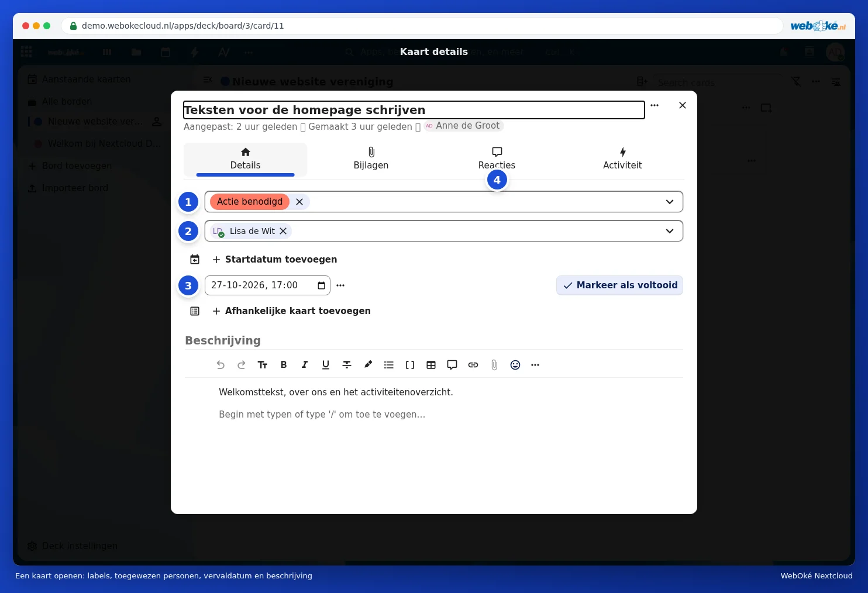Open the due date options menu

tap(340, 285)
